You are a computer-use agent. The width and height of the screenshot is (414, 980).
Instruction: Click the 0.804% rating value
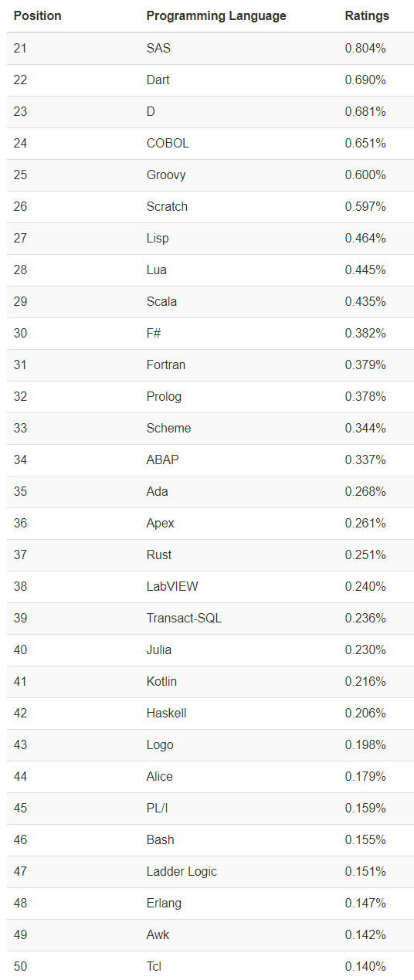pyautogui.click(x=365, y=48)
